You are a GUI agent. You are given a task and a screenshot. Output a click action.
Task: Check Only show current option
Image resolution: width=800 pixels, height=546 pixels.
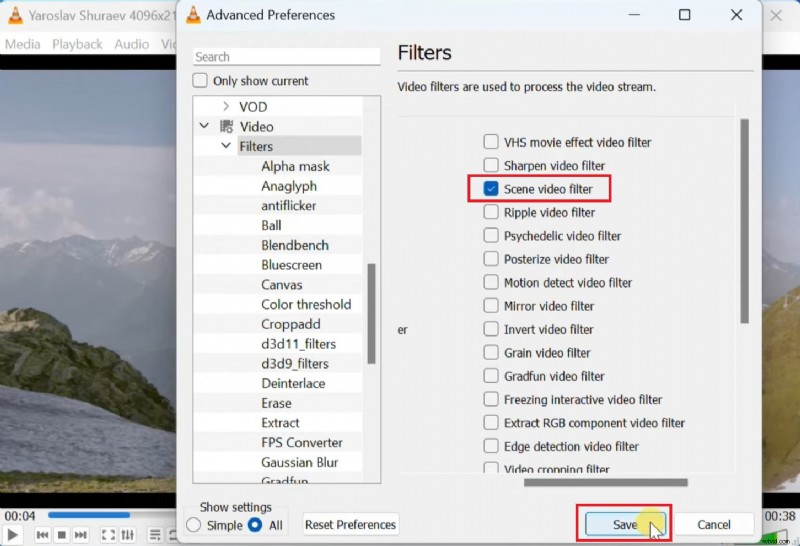[201, 81]
